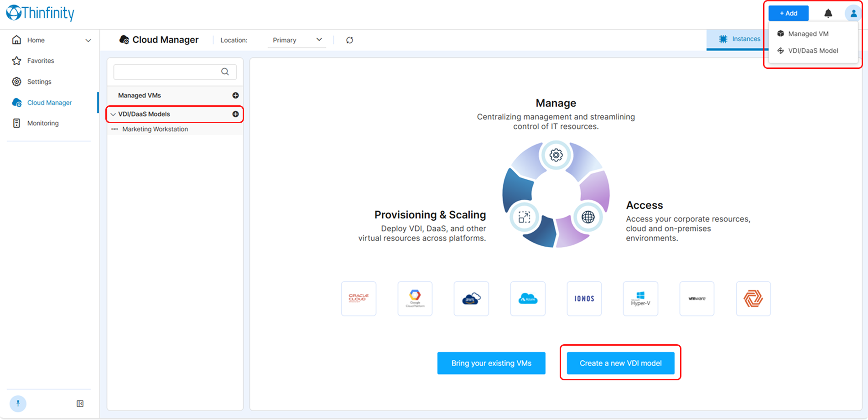Click the pin icon at sidebar bottom
The height and width of the screenshot is (420, 868).
click(x=18, y=404)
